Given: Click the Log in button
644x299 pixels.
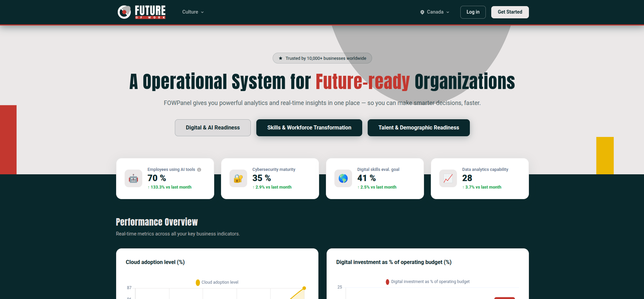Looking at the screenshot, I should tap(473, 12).
